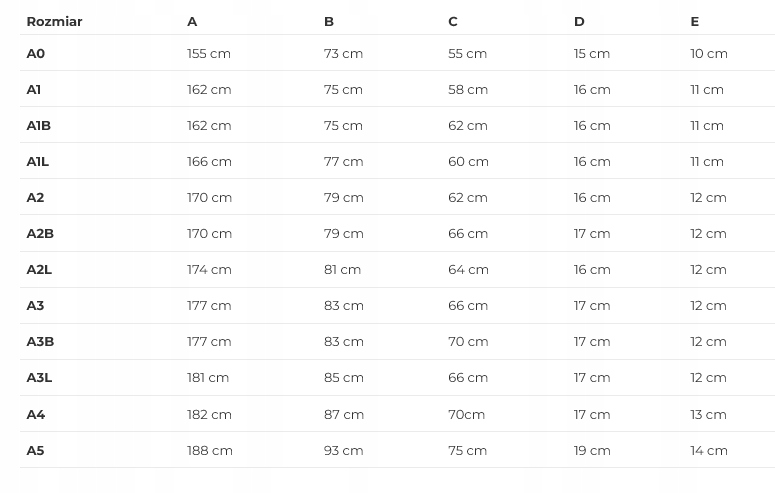Select the A2 size row label
Image resolution: width=775 pixels, height=493 pixels.
[x=35, y=197]
